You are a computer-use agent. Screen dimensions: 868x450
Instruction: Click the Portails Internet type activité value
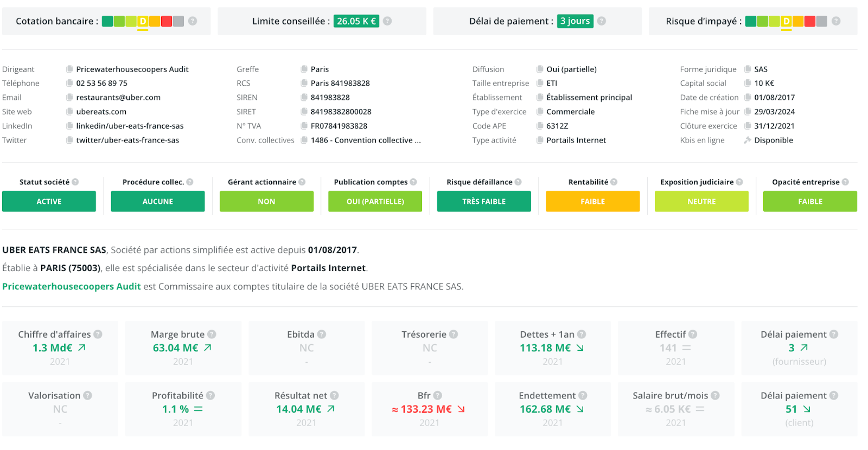[576, 140]
